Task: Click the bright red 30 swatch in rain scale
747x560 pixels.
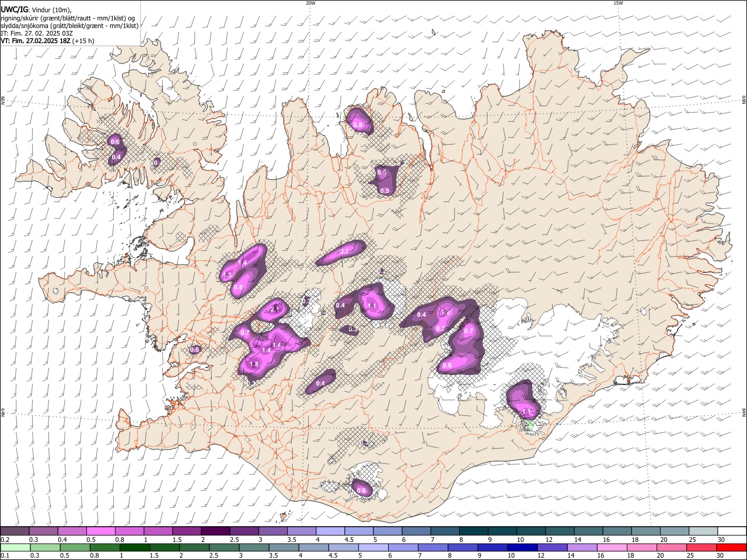Action: (732, 547)
